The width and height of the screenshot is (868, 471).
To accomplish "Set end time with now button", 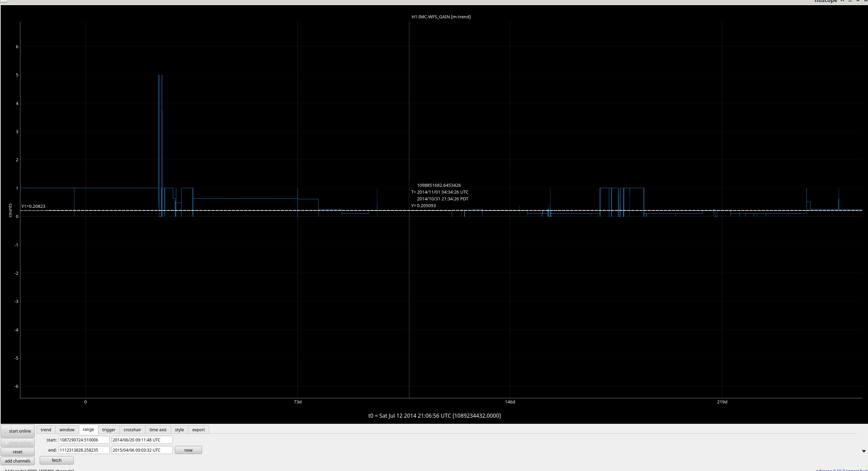I will (188, 450).
